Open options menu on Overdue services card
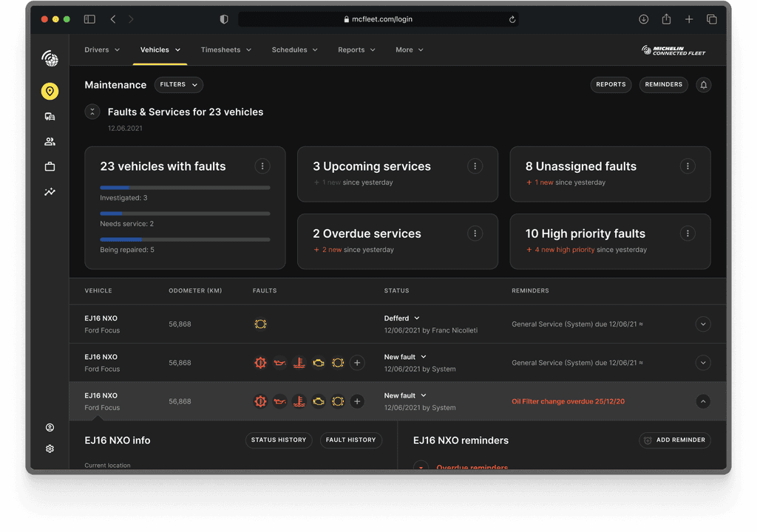Viewport: 757px width, 532px height. [475, 233]
